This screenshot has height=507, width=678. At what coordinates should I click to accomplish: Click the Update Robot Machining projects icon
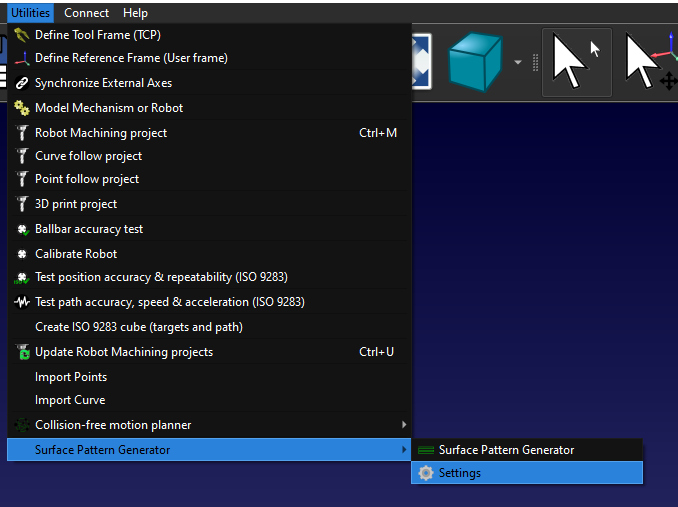point(22,352)
